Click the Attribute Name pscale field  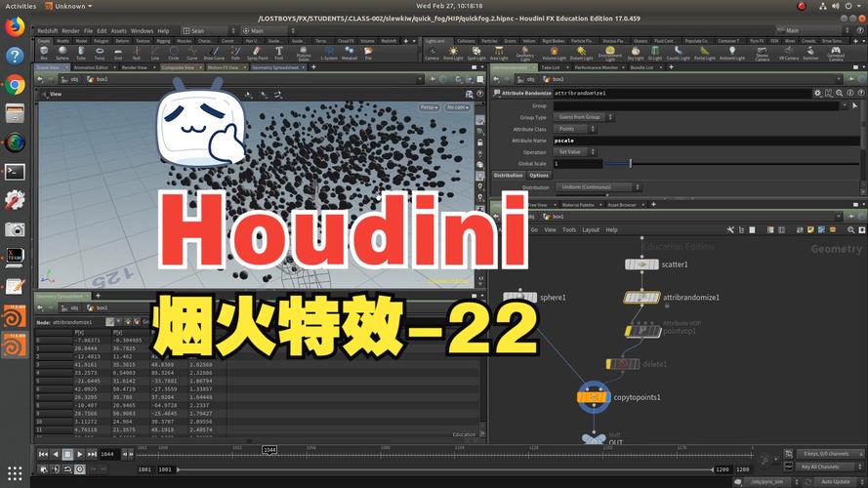pyautogui.click(x=706, y=141)
